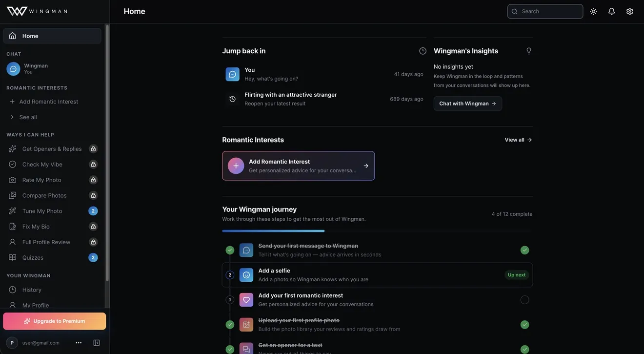Click in the Search field
The image size is (644, 354).
(545, 11)
